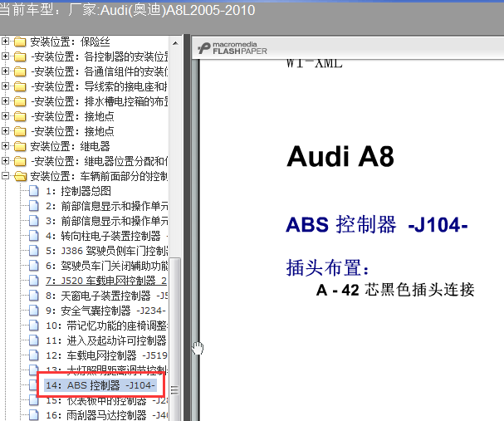The height and width of the screenshot is (421, 504).
Task: Select folder label 安装位置: 车辆前面部分的控制
Action: (x=99, y=176)
